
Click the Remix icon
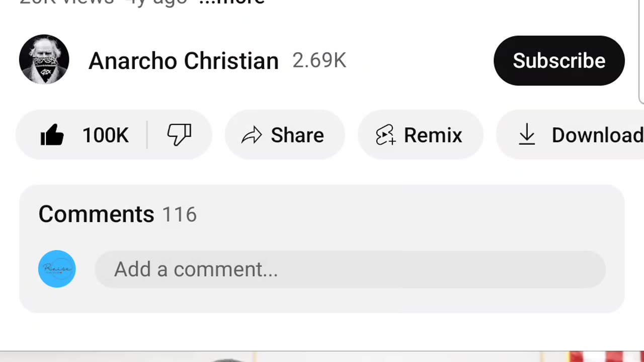point(385,135)
